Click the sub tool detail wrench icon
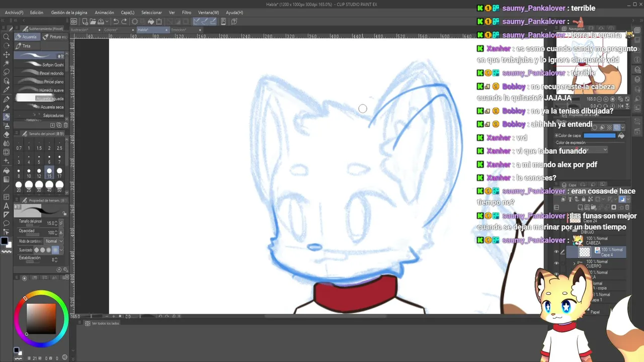The image size is (644, 362). pos(65,269)
